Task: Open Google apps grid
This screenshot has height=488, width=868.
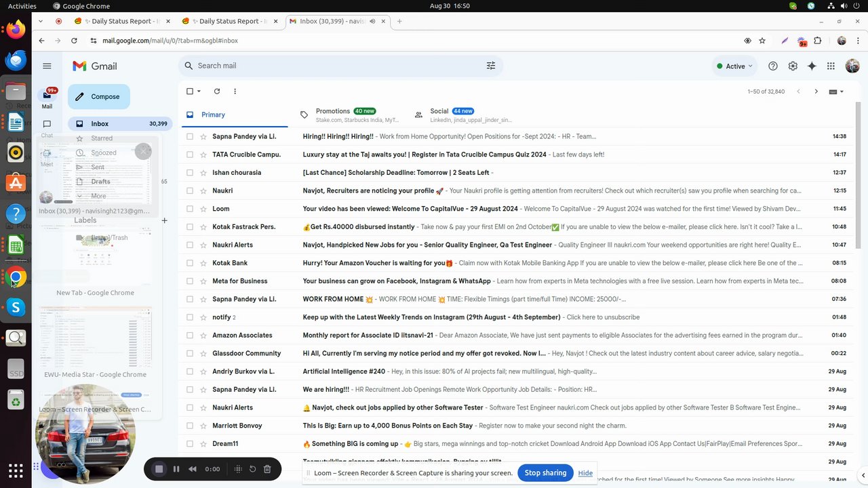Action: [831, 66]
